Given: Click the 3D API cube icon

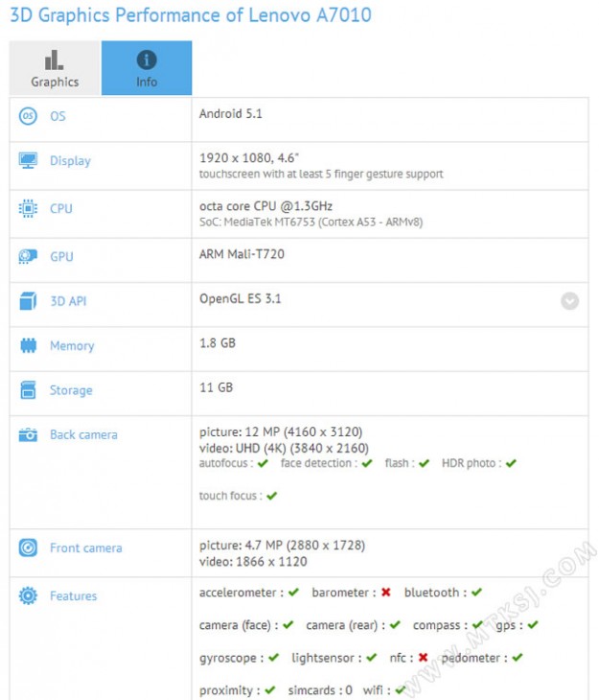Looking at the screenshot, I should 28,301.
